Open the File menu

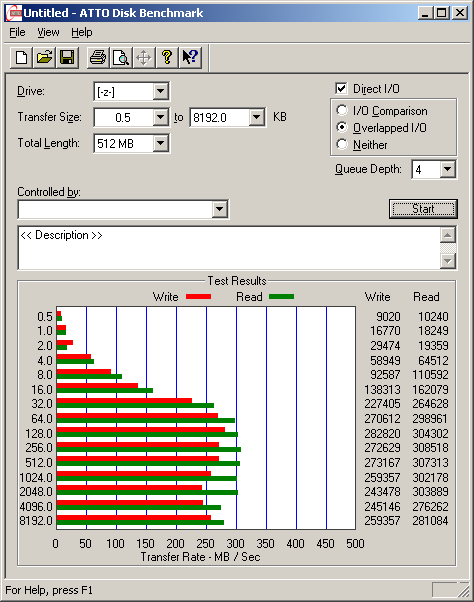click(x=17, y=32)
